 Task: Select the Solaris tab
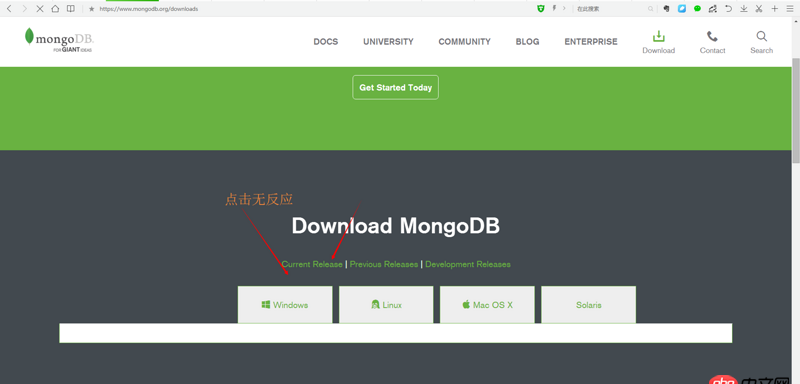pos(589,304)
